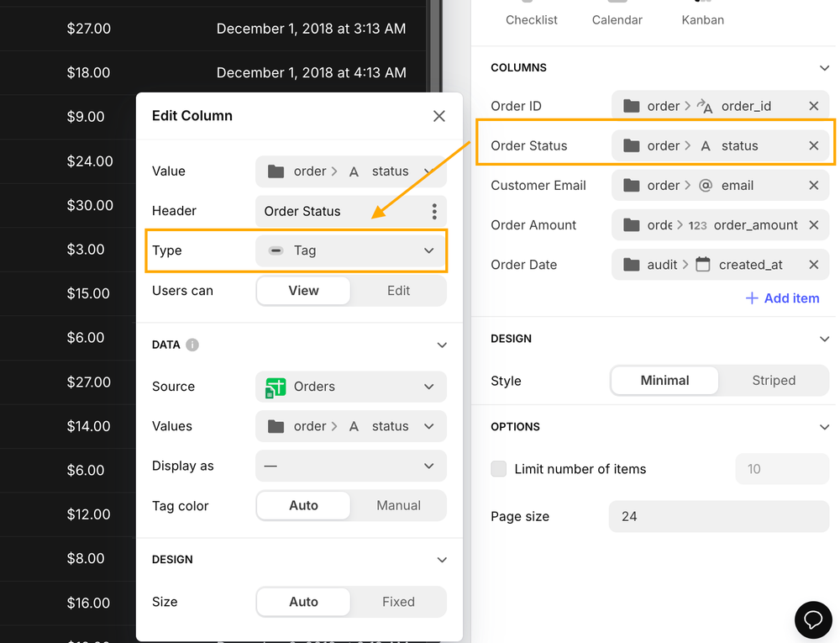Collapse the DATA section
The image size is (840, 643).
tap(442, 345)
